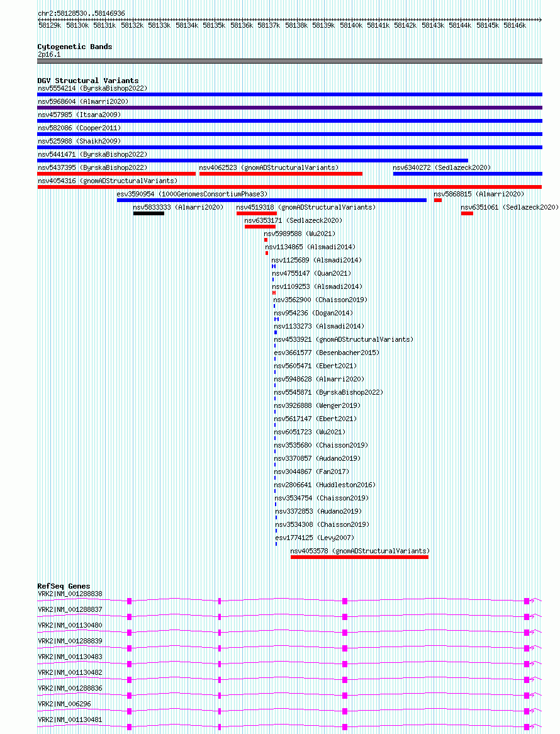Click VRK2|NM_006296 transcript label
Screen dimensions: 560x734
point(65,704)
